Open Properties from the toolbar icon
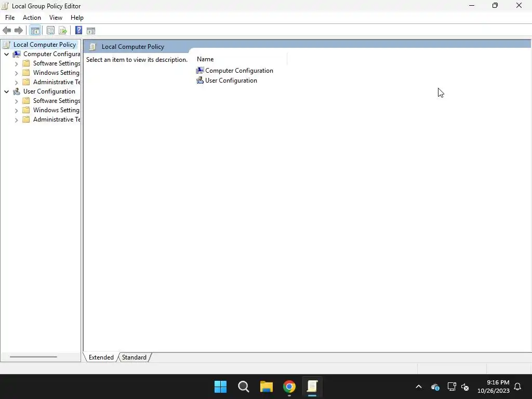This screenshot has width=532, height=399. pyautogui.click(x=50, y=31)
